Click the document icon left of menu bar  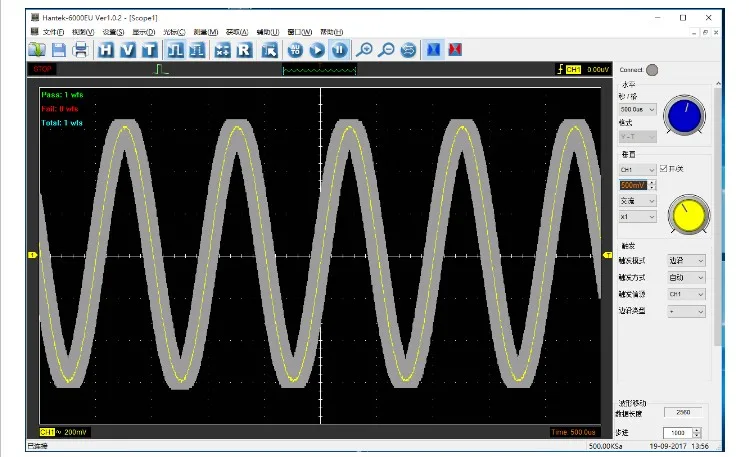point(34,32)
